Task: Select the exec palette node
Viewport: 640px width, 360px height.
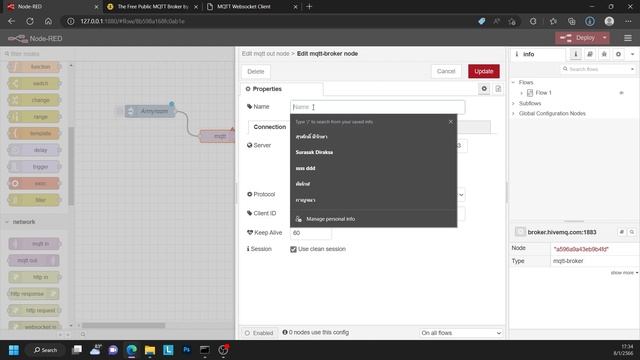Action: point(34,183)
